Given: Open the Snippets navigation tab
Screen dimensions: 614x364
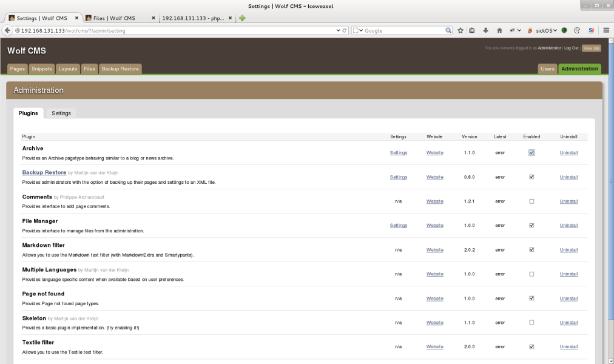Looking at the screenshot, I should pyautogui.click(x=41, y=69).
